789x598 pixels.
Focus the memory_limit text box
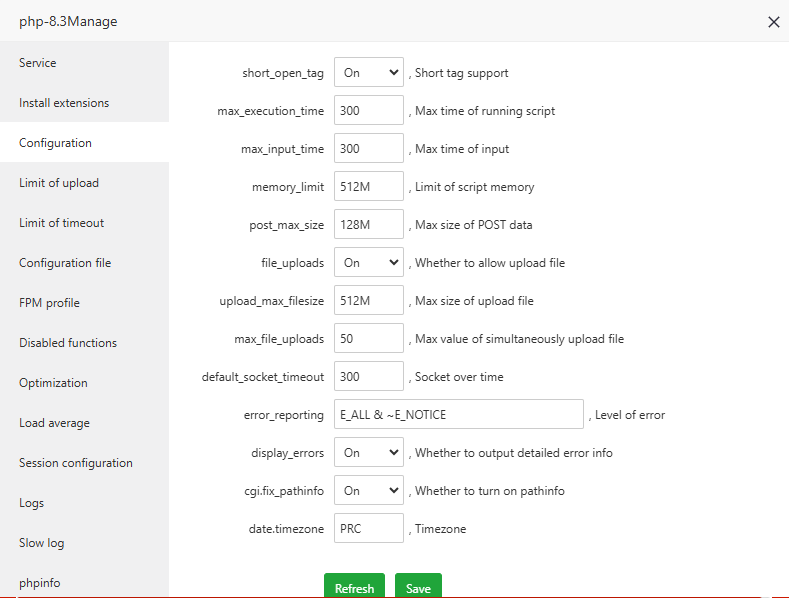point(368,187)
